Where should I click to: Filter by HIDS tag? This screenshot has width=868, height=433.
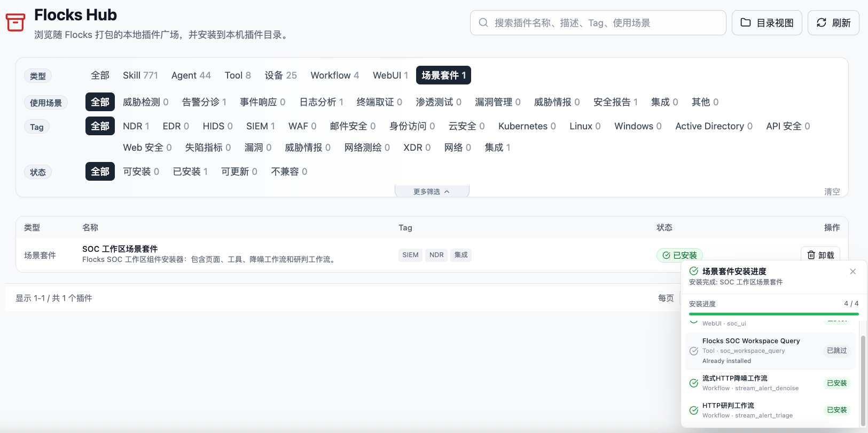point(217,126)
